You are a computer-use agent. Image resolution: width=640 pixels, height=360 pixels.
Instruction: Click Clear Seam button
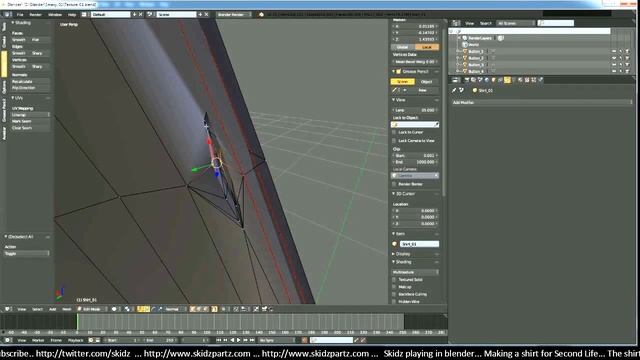(x=30, y=128)
